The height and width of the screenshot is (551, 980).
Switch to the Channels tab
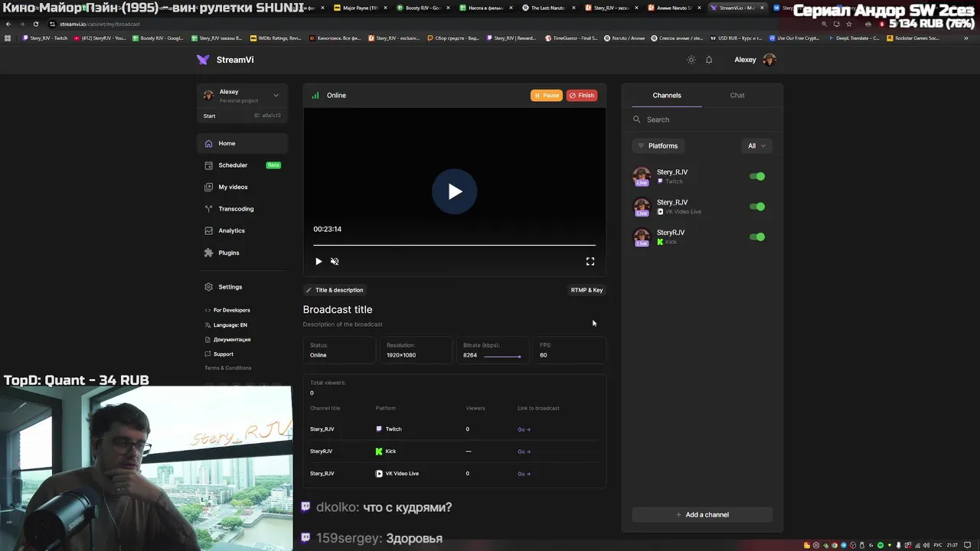click(667, 96)
